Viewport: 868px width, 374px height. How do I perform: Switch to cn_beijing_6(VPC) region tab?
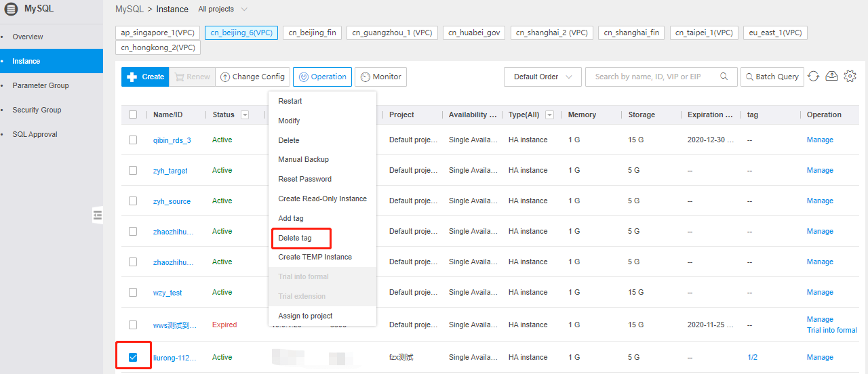[x=241, y=33]
